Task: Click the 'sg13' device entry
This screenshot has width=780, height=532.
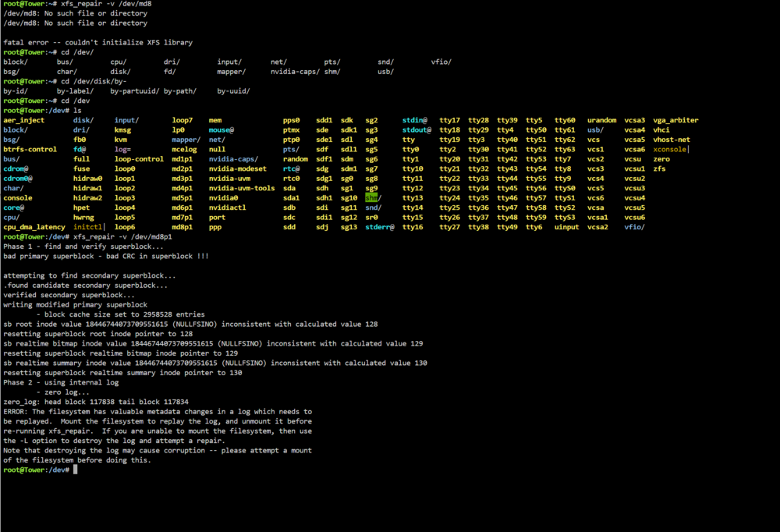Action: (349, 227)
